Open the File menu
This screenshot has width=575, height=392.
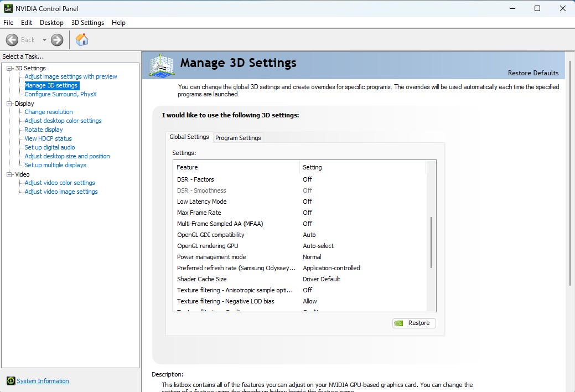(x=8, y=22)
